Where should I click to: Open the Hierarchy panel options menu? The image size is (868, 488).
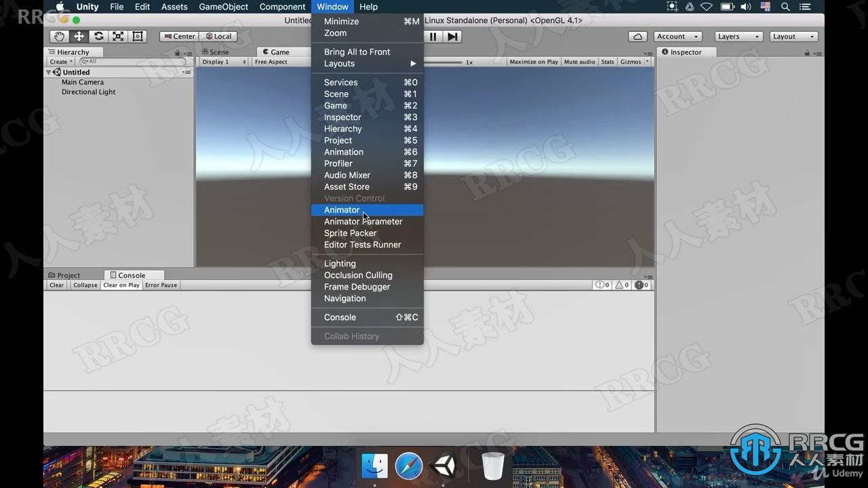[187, 52]
